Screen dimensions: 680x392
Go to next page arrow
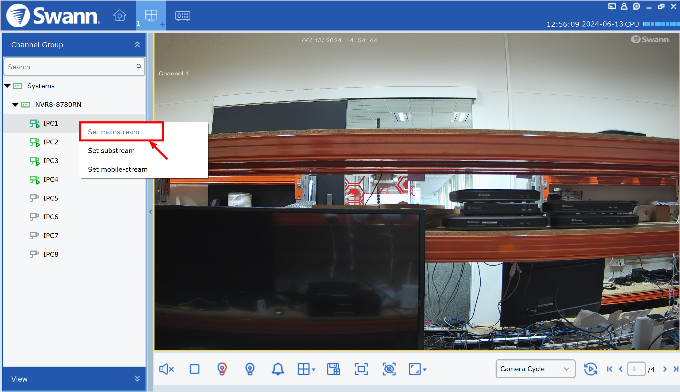(664, 369)
